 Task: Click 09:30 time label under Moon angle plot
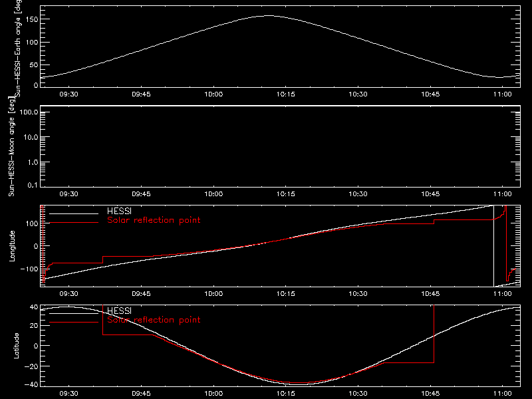point(69,194)
